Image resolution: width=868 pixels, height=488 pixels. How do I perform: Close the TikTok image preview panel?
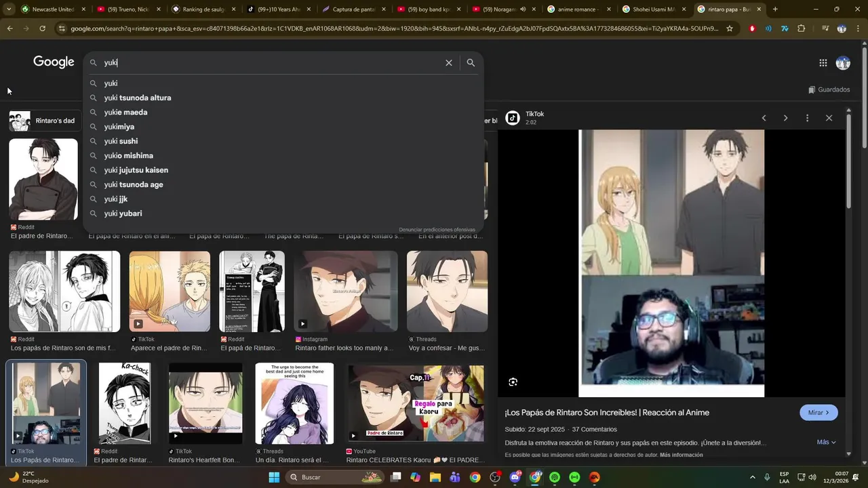[x=829, y=118]
